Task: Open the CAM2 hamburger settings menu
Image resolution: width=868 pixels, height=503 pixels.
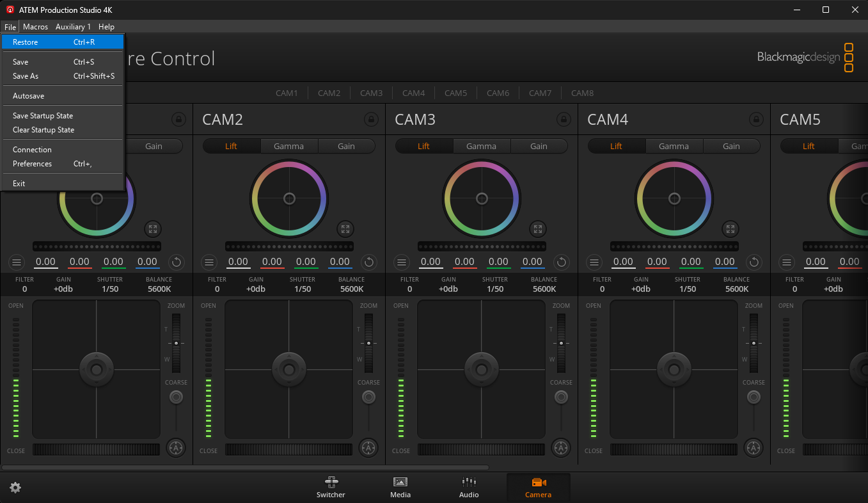Action: 209,262
